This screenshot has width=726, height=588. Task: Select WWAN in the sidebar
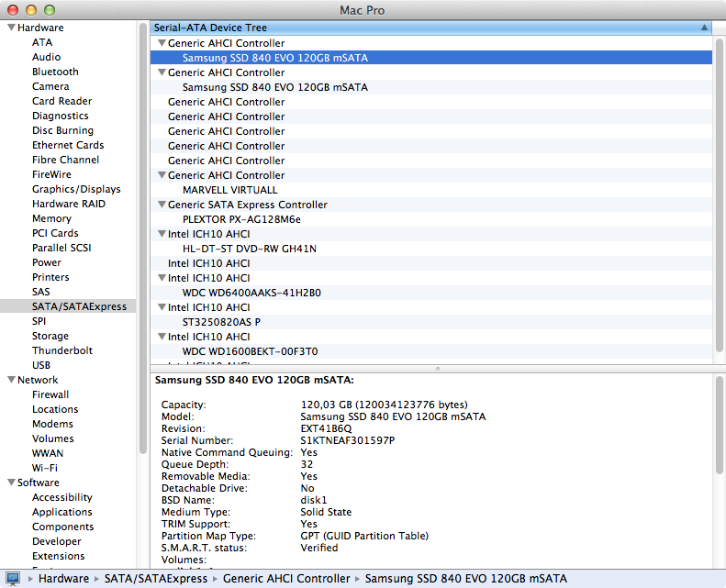[x=47, y=453]
